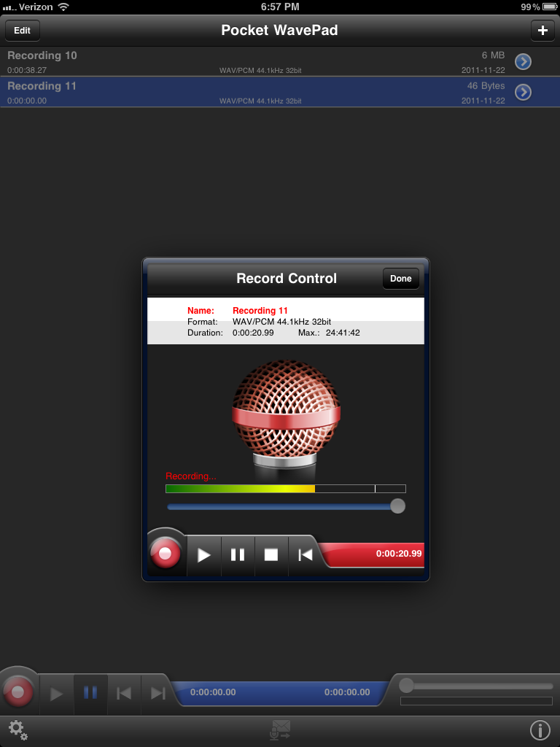Tap Done to close Record Control
Image resolution: width=560 pixels, height=747 pixels.
click(400, 279)
